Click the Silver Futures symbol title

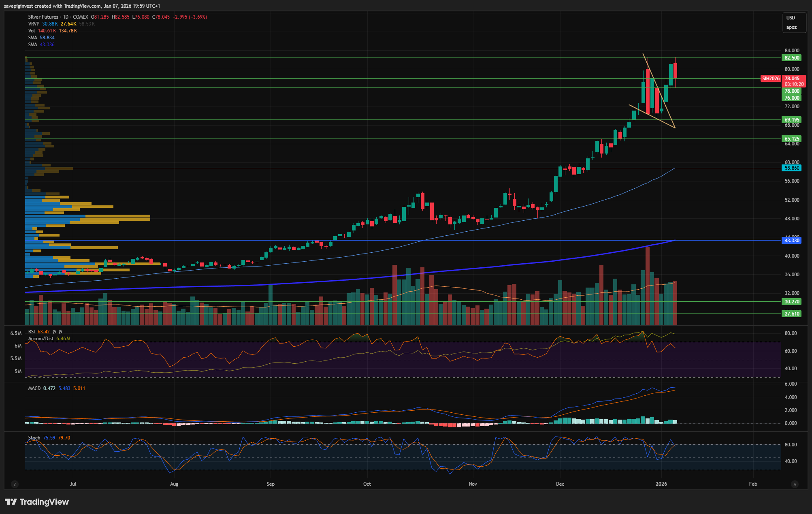[43, 17]
